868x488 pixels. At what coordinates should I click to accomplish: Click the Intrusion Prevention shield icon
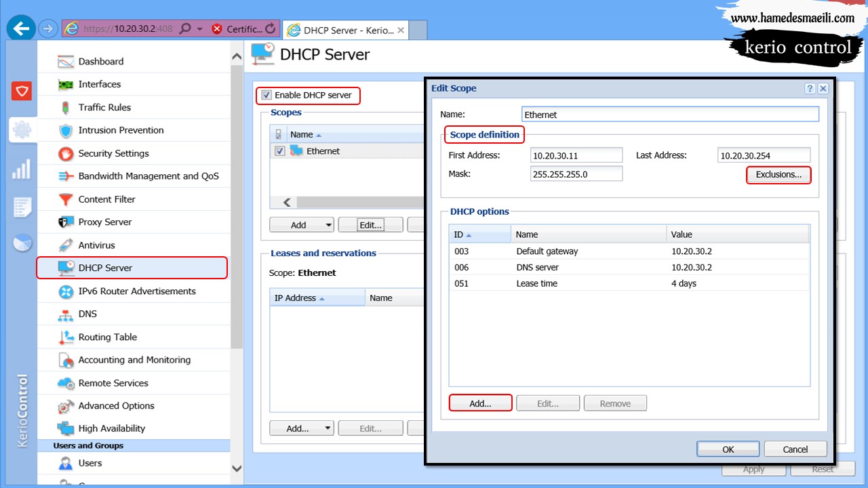pos(66,131)
